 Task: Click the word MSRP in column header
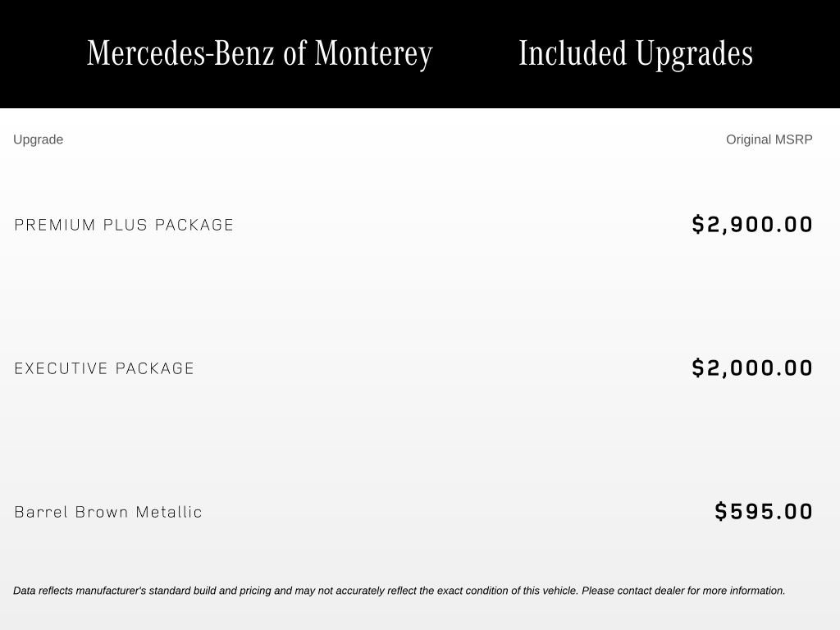[x=794, y=139]
